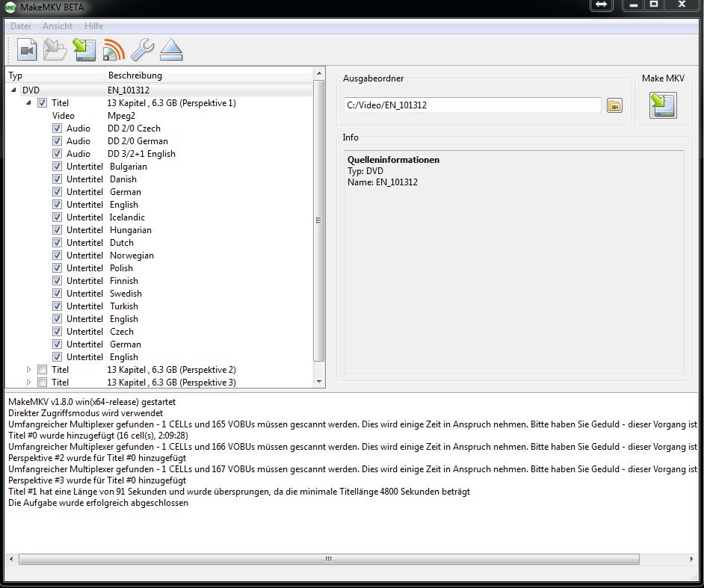Click the double-arrow button in title bar

(x=601, y=5)
